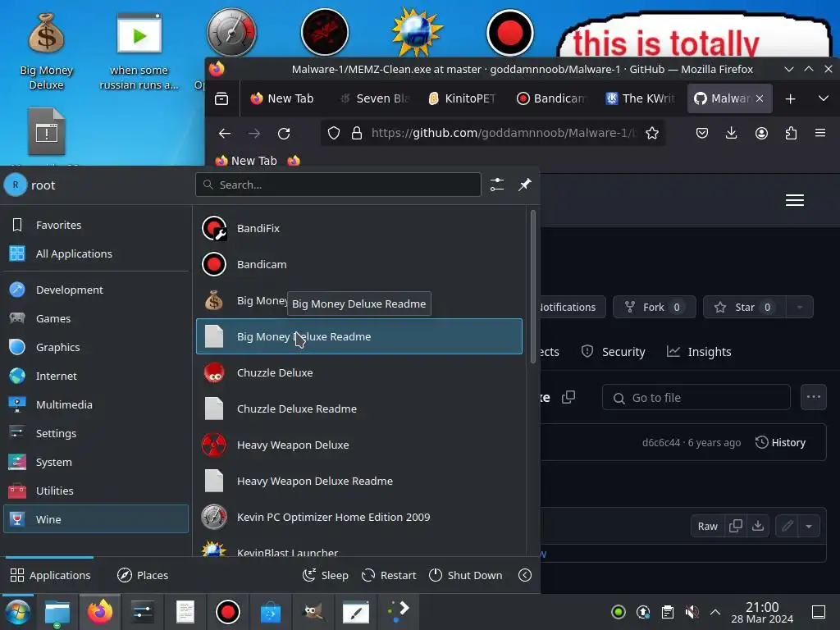Copy file path icon next to Go to file
This screenshot has width=840, height=630.
click(x=568, y=397)
